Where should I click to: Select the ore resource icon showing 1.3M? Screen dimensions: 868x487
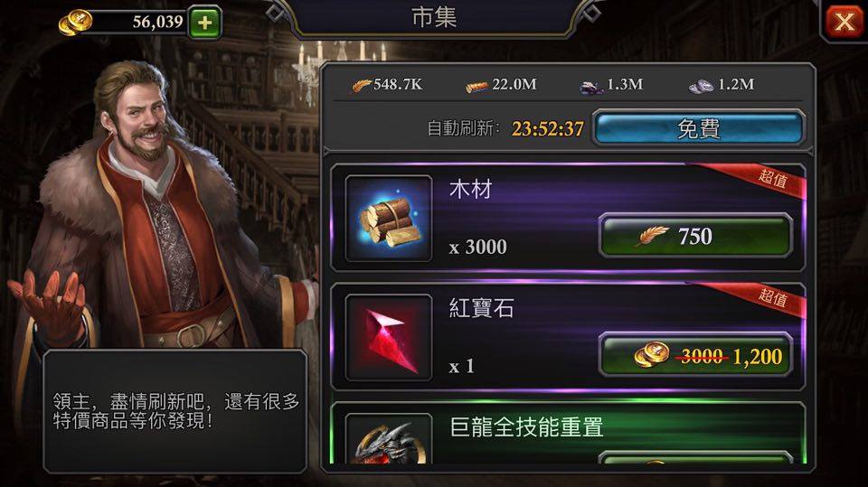click(x=590, y=87)
